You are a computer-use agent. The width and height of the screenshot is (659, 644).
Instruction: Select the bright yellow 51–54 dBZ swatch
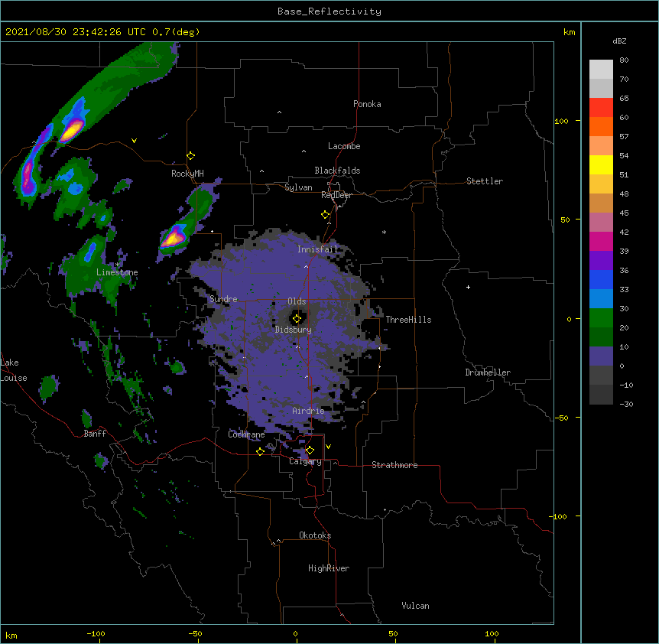pos(601,164)
